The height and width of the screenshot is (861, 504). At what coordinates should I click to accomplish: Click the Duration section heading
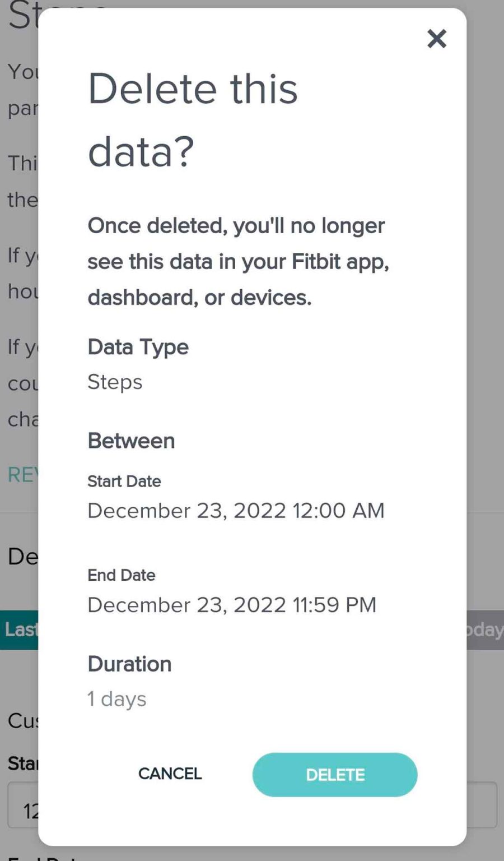(x=129, y=664)
